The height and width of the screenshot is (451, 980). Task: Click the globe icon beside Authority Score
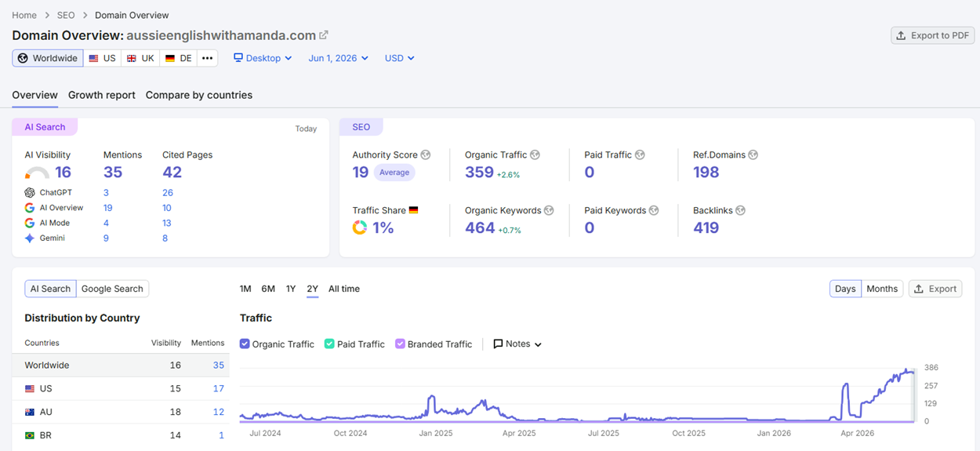coord(426,155)
